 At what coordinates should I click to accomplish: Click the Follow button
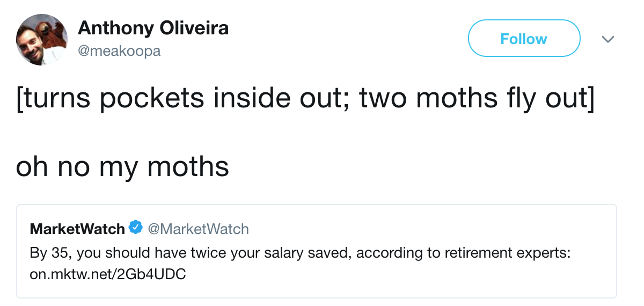pyautogui.click(x=524, y=39)
